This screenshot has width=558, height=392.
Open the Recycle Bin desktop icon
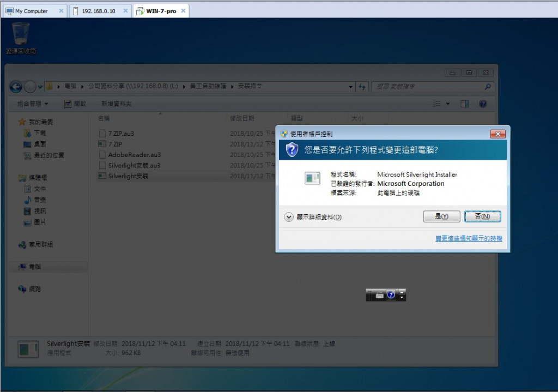tap(21, 38)
